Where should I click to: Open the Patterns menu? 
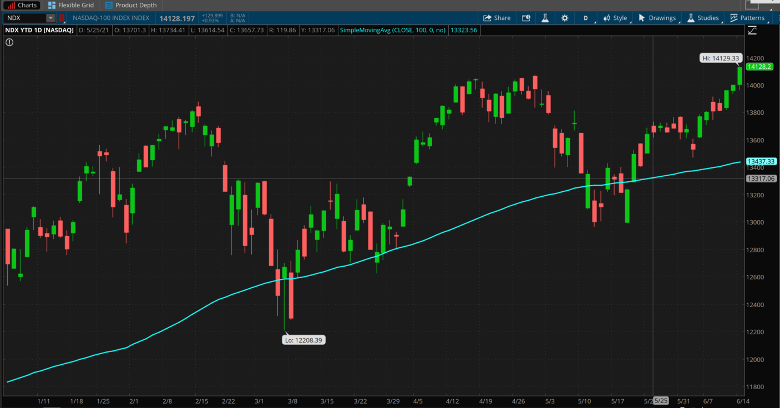[x=747, y=18]
